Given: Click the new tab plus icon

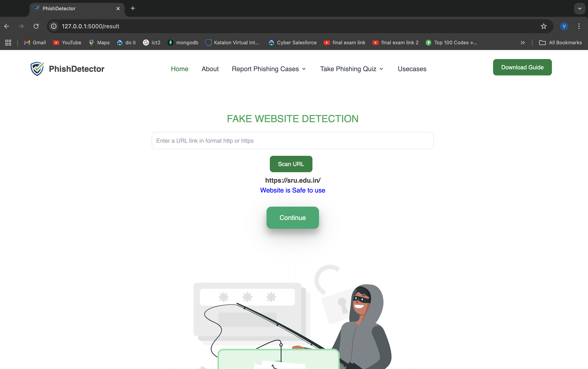Looking at the screenshot, I should pyautogui.click(x=133, y=8).
